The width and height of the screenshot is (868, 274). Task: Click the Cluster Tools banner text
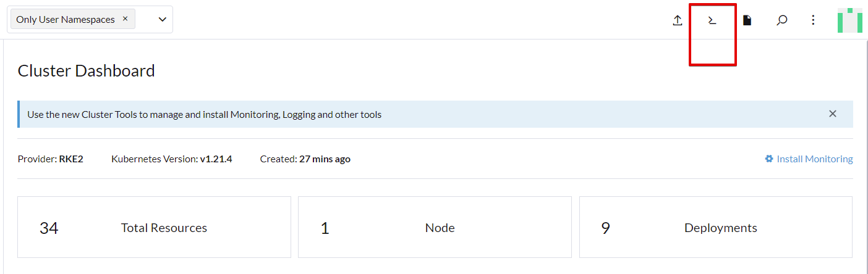click(205, 114)
